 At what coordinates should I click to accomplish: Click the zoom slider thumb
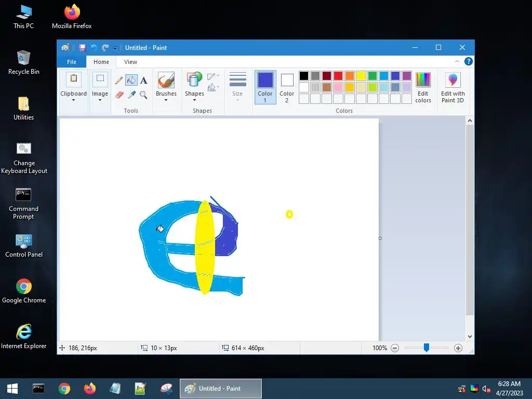[427, 348]
